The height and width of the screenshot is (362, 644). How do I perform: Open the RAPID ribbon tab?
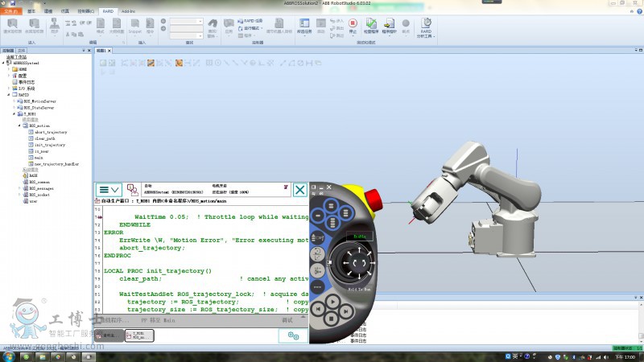108,12
